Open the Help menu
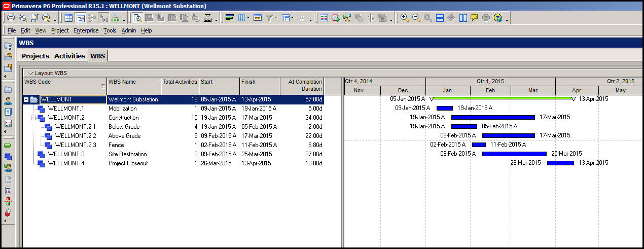This screenshot has width=644, height=249. coord(147,30)
